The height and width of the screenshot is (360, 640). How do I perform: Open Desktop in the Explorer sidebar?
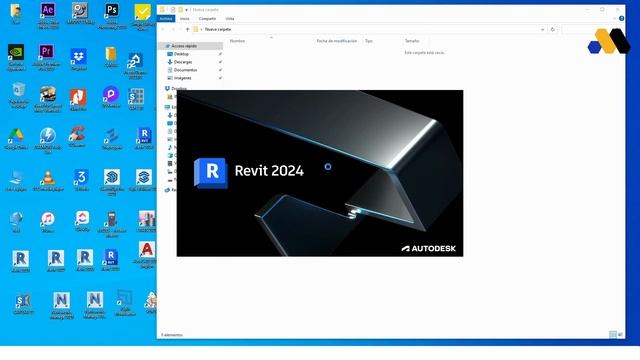point(181,54)
